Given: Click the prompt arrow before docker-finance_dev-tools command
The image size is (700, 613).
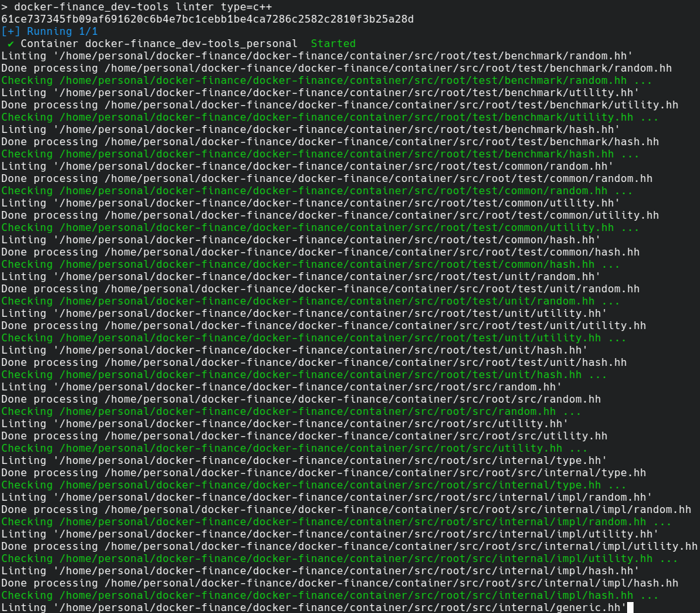Looking at the screenshot, I should (x=5, y=7).
